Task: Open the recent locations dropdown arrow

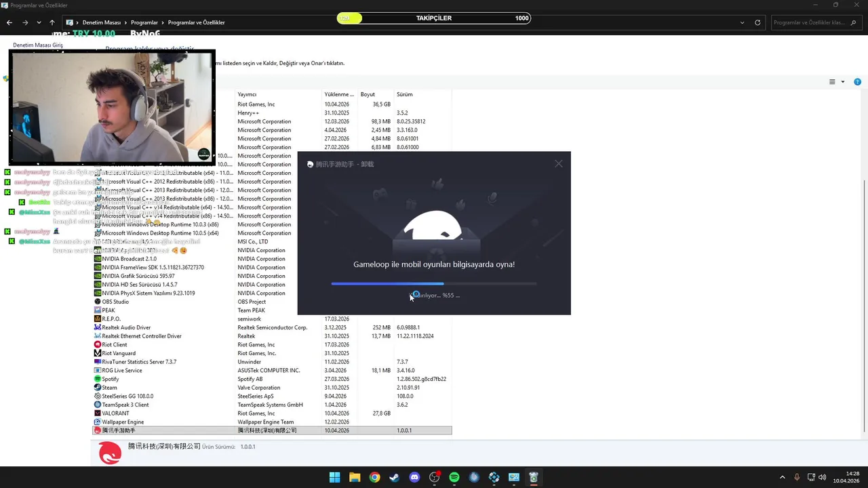Action: [x=39, y=22]
